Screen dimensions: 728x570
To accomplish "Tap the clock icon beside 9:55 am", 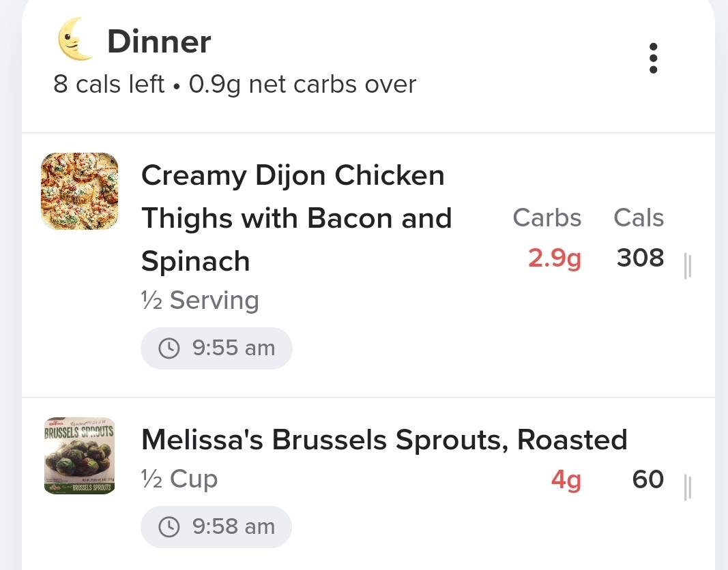I will click(x=169, y=348).
